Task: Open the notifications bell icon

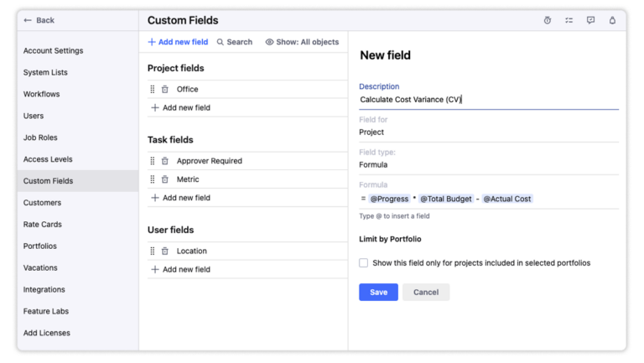Action: (612, 20)
